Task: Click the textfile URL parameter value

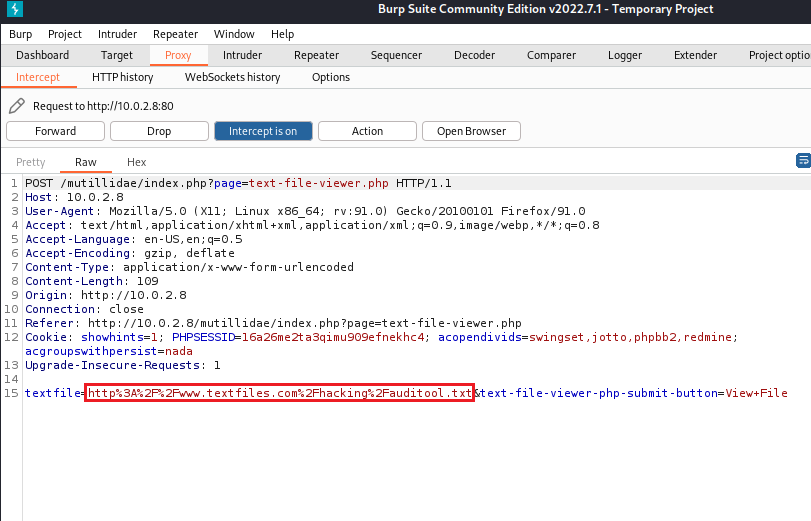Action: 280,393
